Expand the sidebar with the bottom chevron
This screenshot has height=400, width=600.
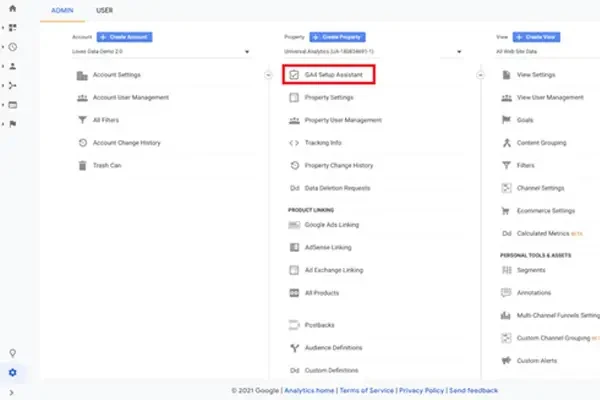(x=11, y=392)
